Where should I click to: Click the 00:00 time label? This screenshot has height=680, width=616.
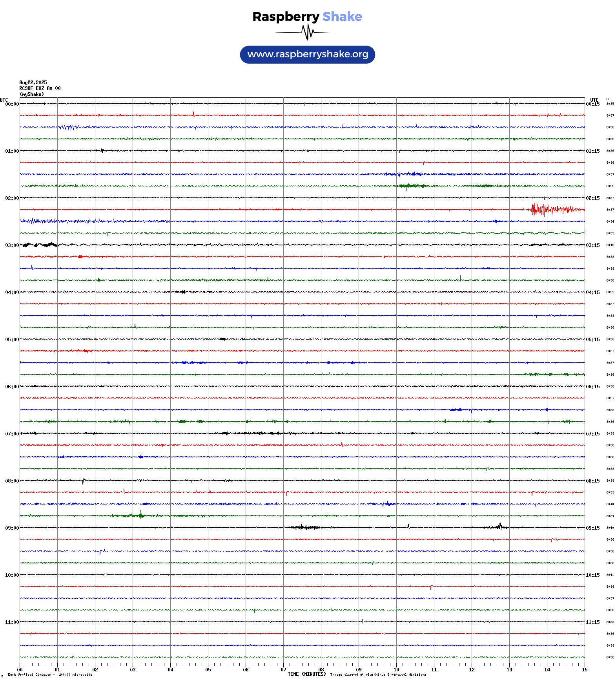pyautogui.click(x=12, y=104)
